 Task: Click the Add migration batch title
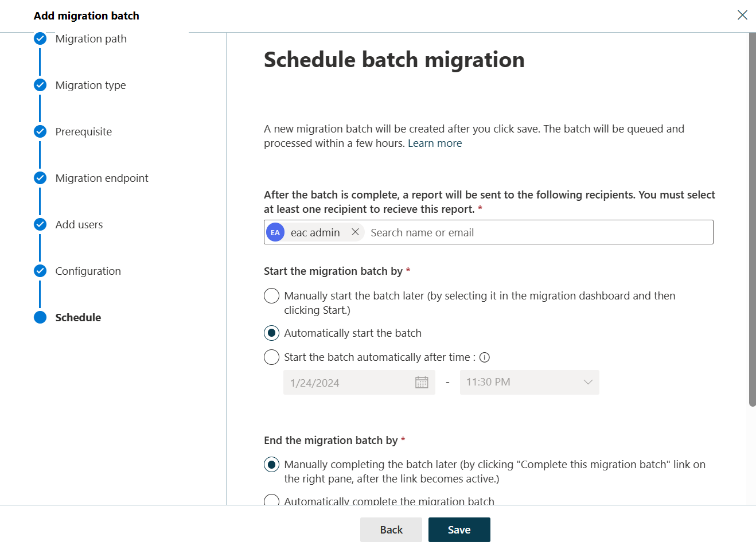(x=87, y=15)
